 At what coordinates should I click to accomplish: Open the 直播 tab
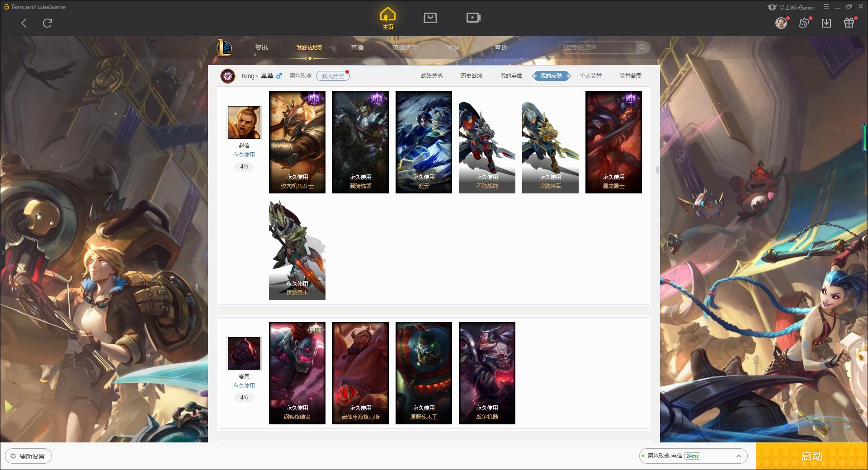pos(357,47)
